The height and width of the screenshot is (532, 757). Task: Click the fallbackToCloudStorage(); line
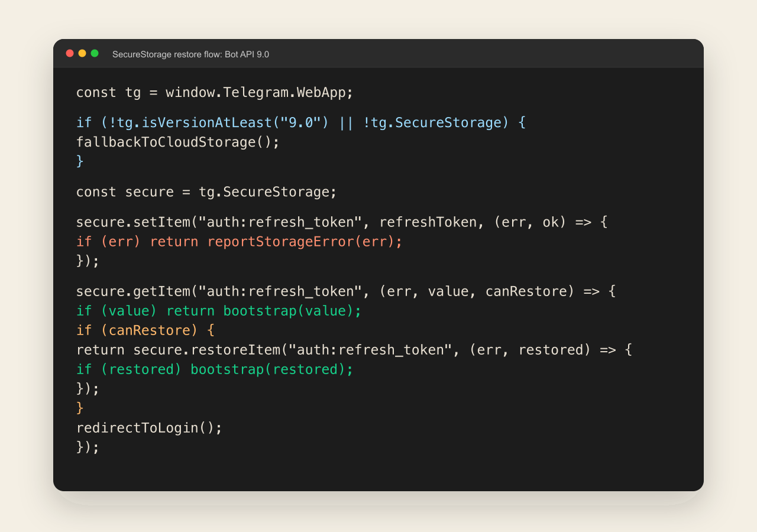177,142
